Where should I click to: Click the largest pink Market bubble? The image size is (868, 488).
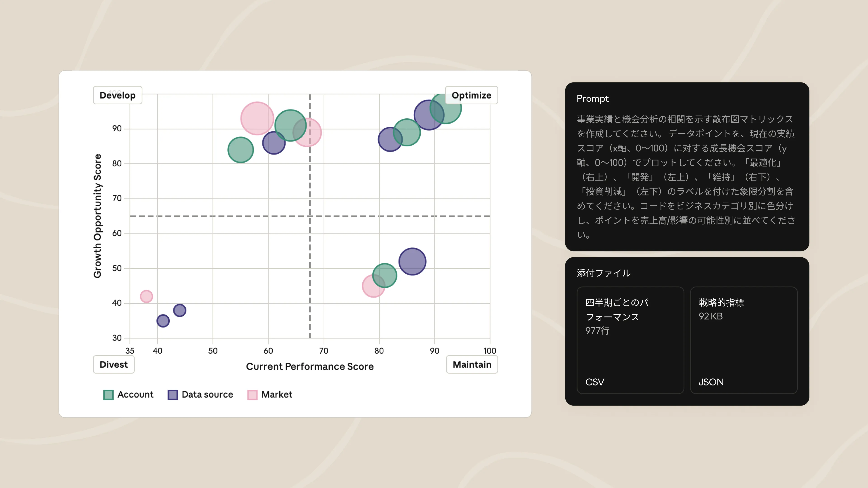click(257, 119)
